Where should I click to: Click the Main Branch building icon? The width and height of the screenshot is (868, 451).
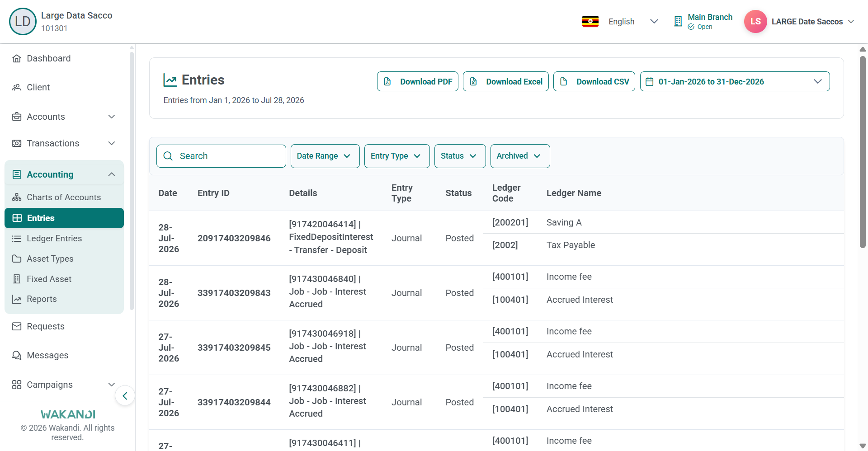678,21
